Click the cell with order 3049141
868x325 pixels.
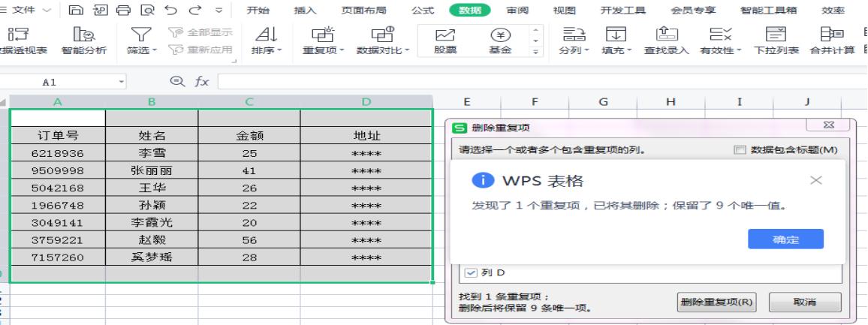click(58, 223)
